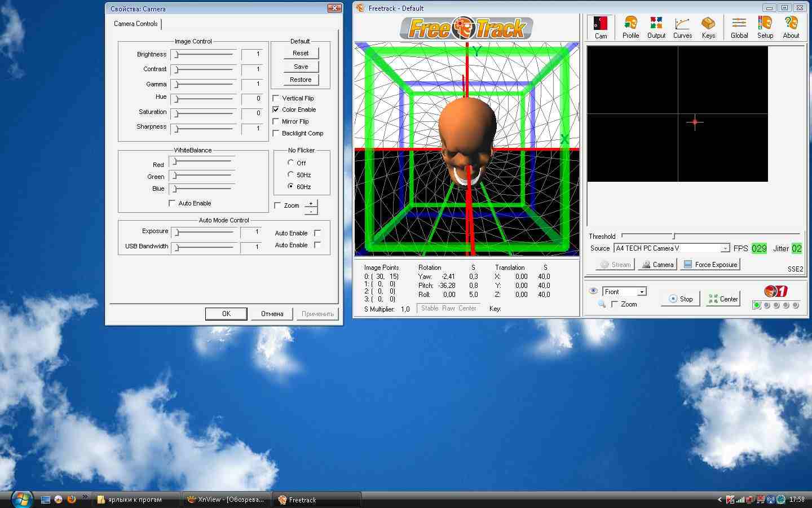Click the Contrast value field
This screenshot has height=508, width=812.
point(252,69)
